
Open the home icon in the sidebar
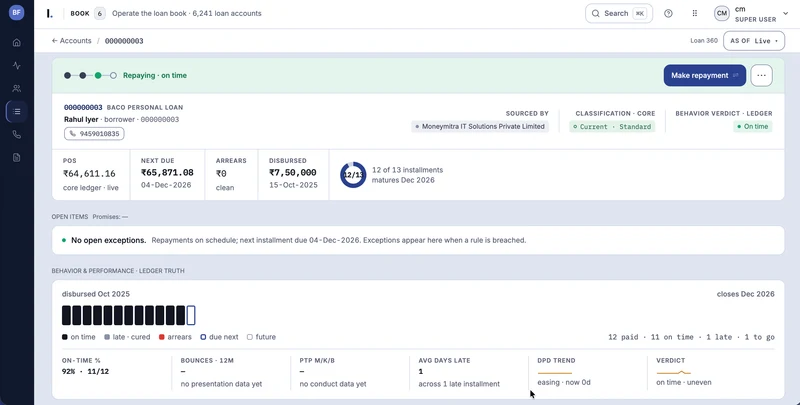(16, 42)
